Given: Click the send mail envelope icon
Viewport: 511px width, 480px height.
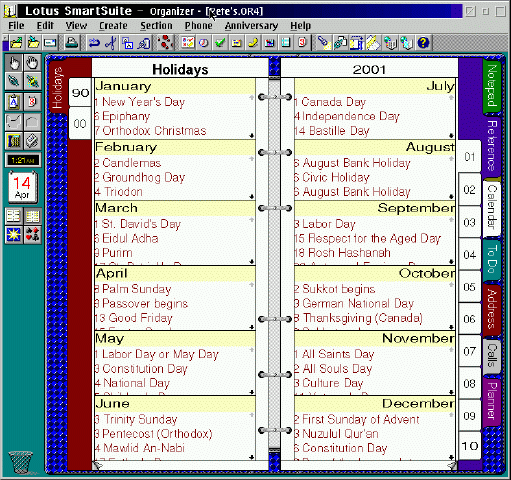Looking at the screenshot, I should click(x=50, y=43).
